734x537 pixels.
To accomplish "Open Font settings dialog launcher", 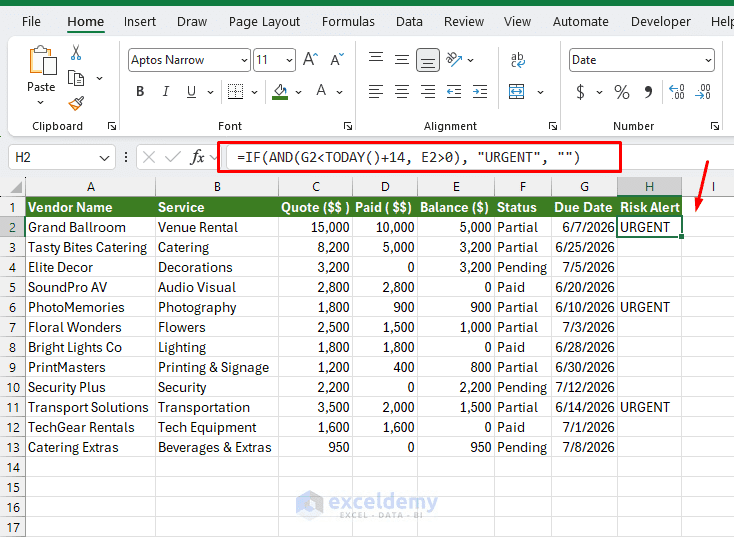I will point(348,126).
